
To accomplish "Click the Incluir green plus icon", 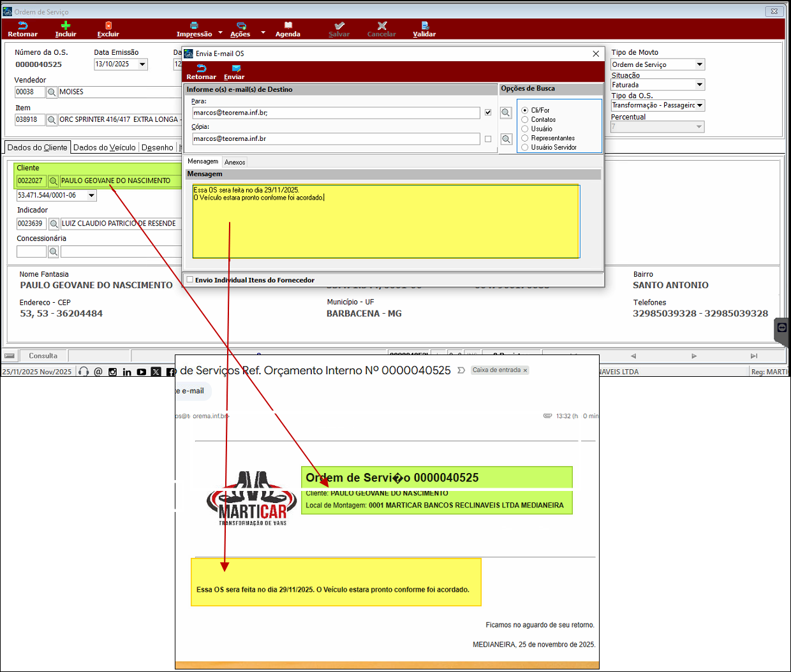I will 65,26.
